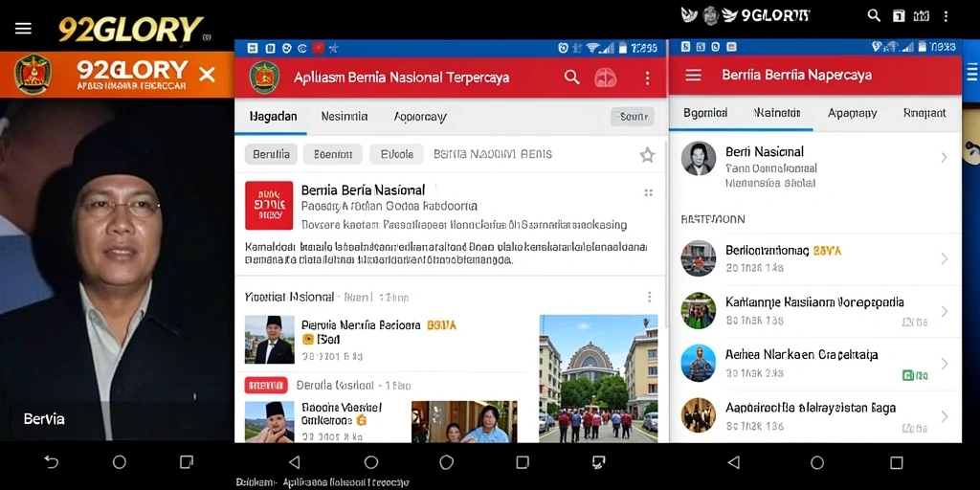Open search in the middle red header
The image size is (980, 490).
[572, 77]
